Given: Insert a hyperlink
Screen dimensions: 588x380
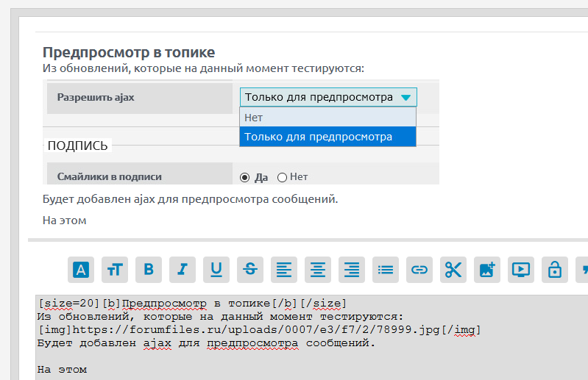Looking at the screenshot, I should coord(419,270).
